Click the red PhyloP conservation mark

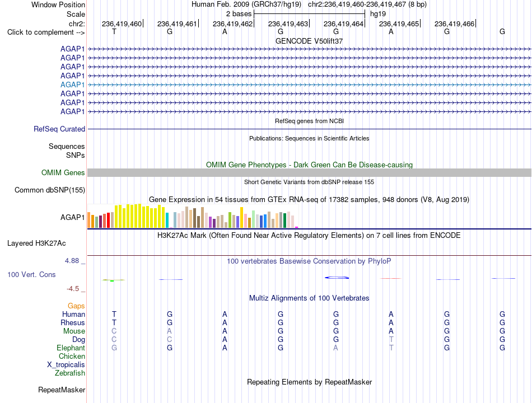coord(391,279)
